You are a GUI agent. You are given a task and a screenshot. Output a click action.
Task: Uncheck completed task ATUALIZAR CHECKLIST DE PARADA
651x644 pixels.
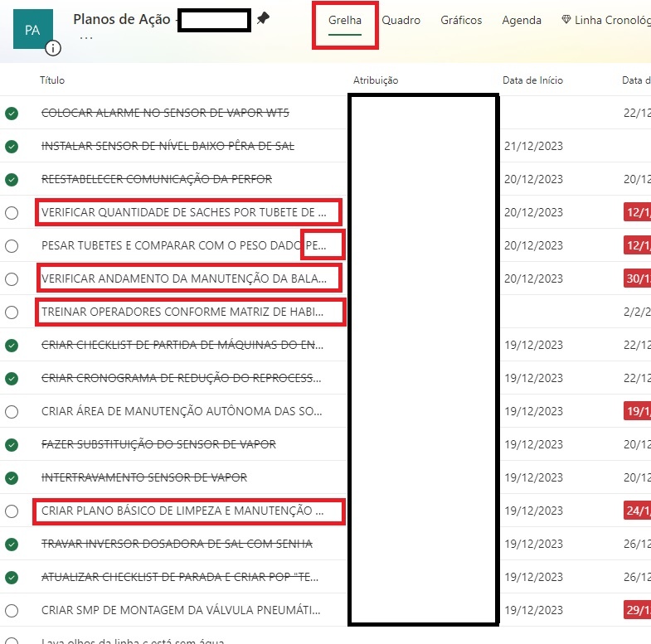coord(12,577)
